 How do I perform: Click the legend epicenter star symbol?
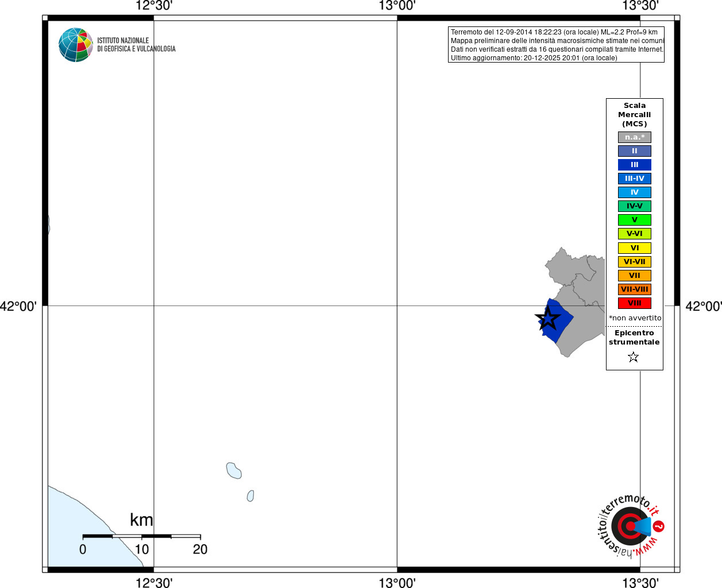[634, 357]
